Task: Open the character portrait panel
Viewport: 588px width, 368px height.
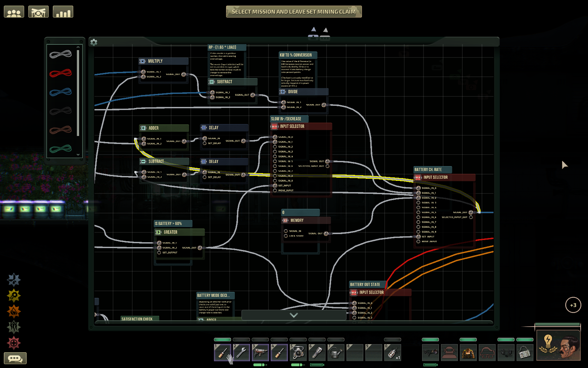Action: point(558,345)
